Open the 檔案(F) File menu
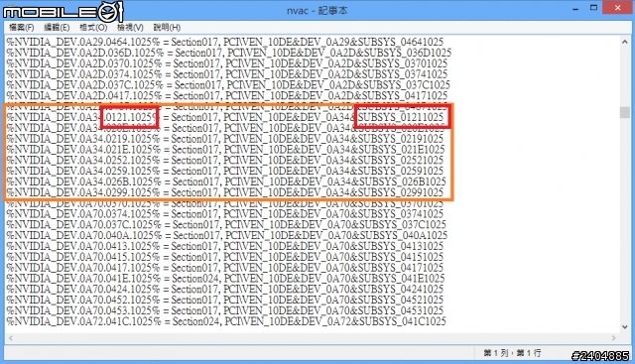The height and width of the screenshot is (364, 635). tap(22, 28)
